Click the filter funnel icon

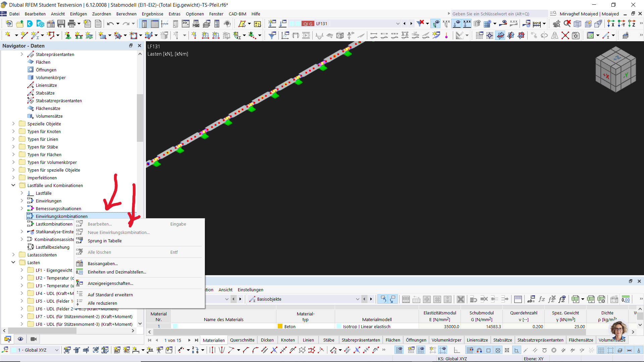point(272,36)
